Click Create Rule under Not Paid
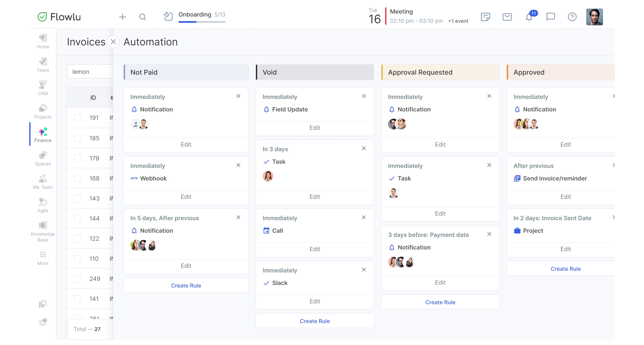 tap(186, 285)
